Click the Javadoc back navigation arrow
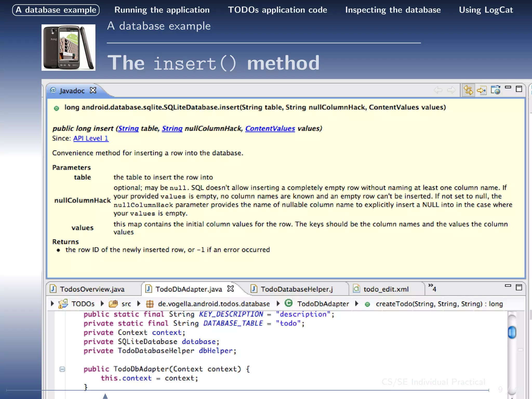 pos(438,90)
